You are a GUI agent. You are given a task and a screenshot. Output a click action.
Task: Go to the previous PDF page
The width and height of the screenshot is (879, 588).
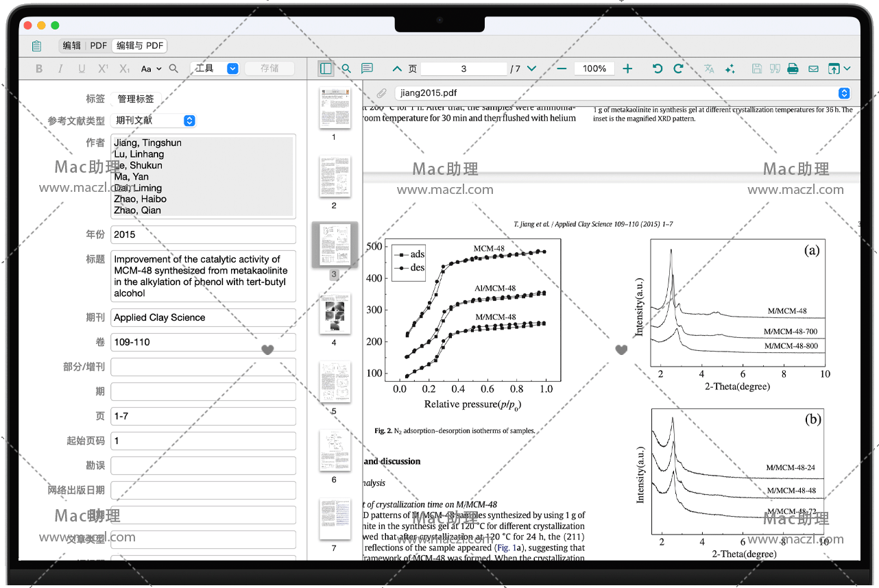(397, 69)
